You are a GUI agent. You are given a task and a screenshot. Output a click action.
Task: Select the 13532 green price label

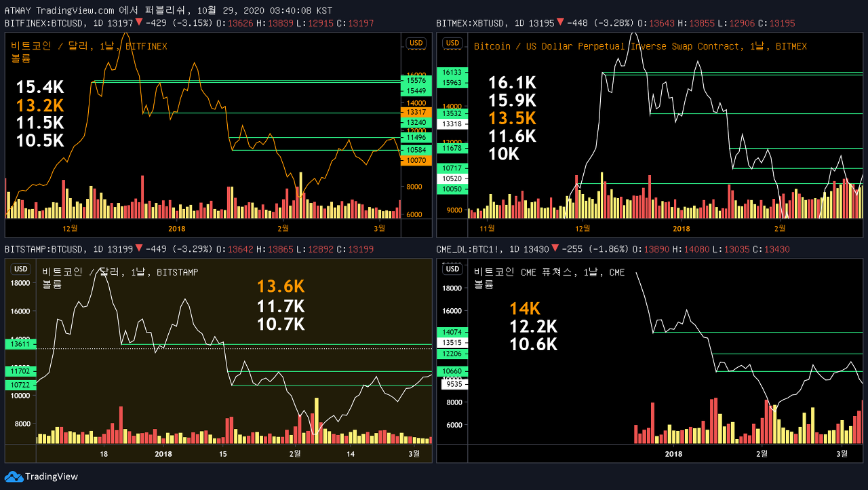[452, 113]
